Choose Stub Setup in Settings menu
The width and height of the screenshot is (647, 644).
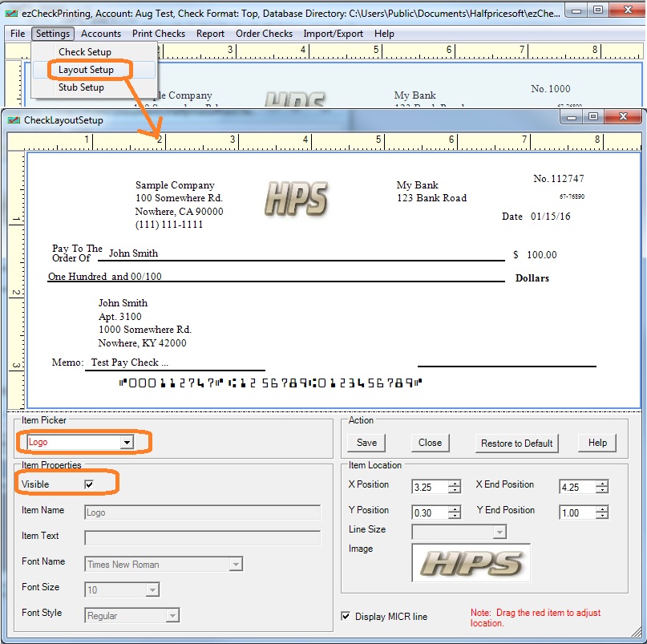[81, 87]
